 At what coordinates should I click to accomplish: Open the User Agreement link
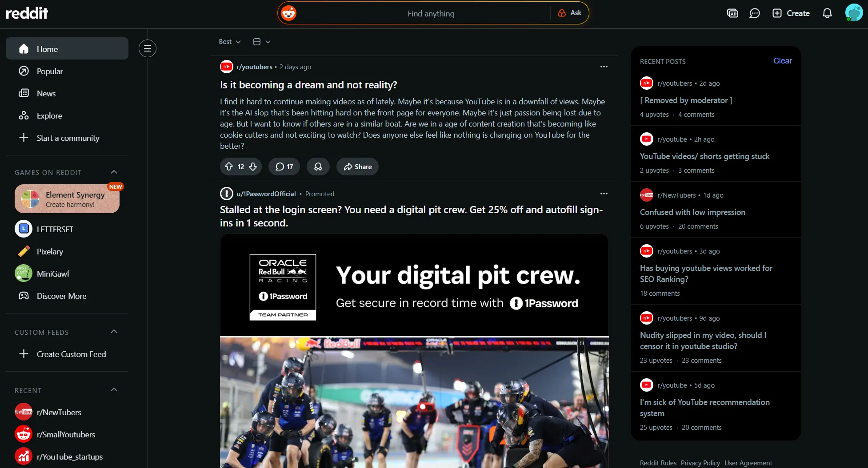[748, 463]
